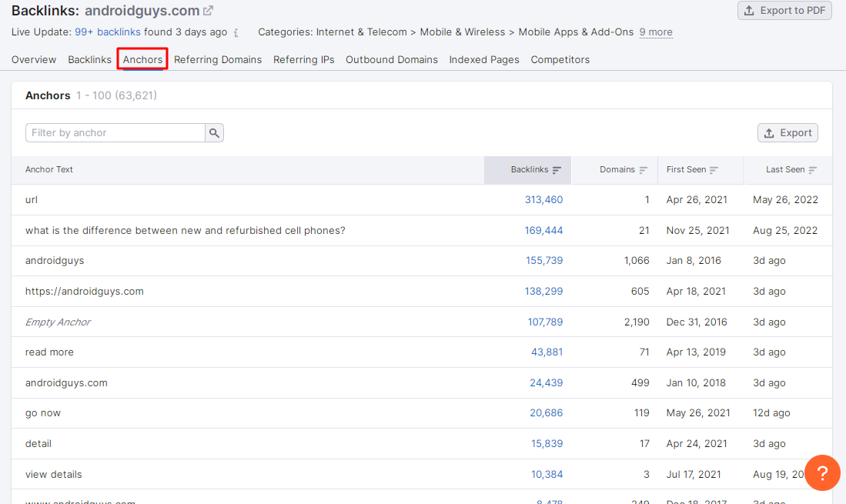Open backlinks count 138,299
The height and width of the screenshot is (504, 846).
click(543, 292)
